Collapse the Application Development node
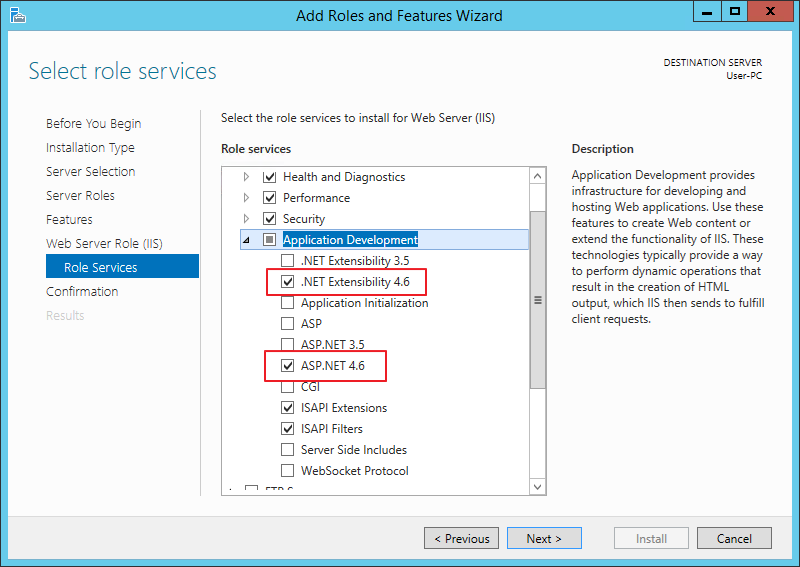Viewport: 800px width, 567px height. tap(246, 240)
